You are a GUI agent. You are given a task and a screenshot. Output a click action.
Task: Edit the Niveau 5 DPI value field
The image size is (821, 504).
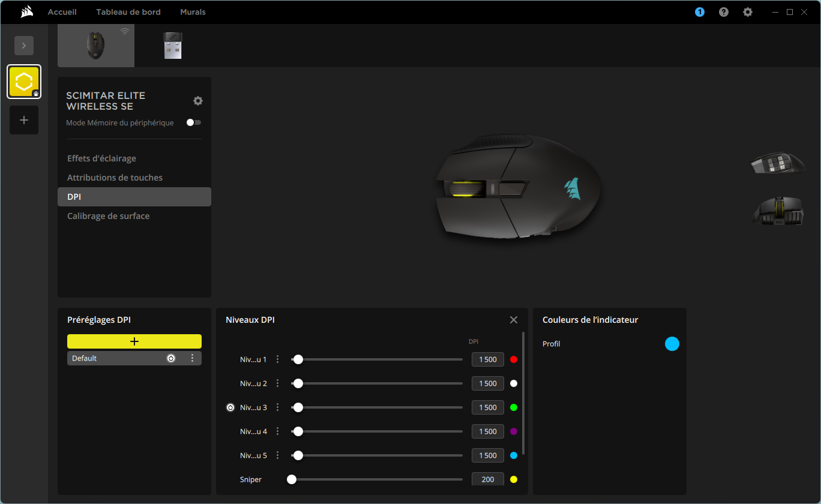coord(488,455)
